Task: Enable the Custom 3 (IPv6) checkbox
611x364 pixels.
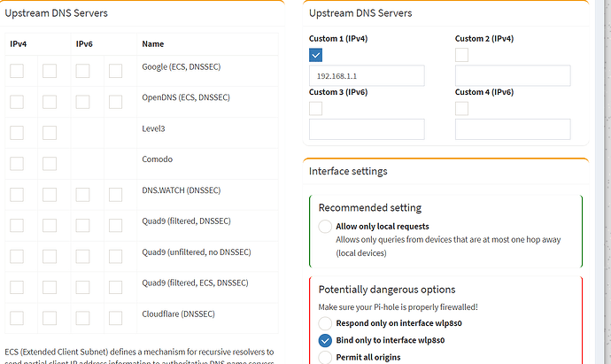Action: click(316, 108)
